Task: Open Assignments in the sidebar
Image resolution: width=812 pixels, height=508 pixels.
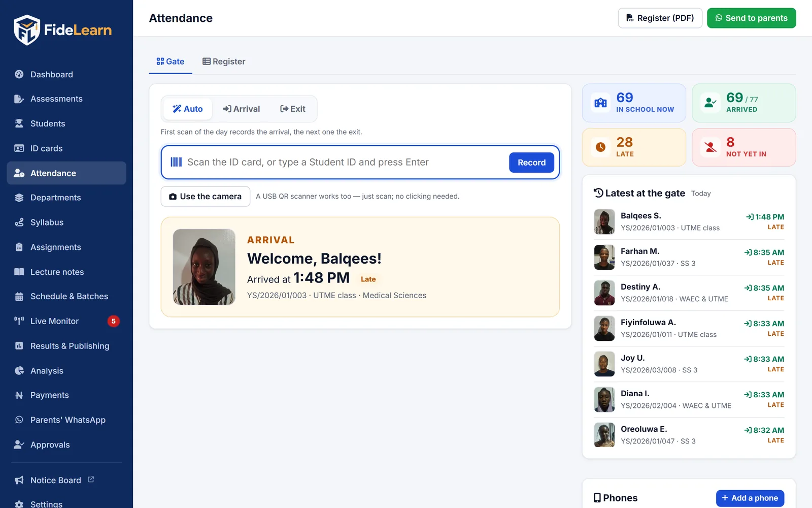Action: [x=66, y=247]
